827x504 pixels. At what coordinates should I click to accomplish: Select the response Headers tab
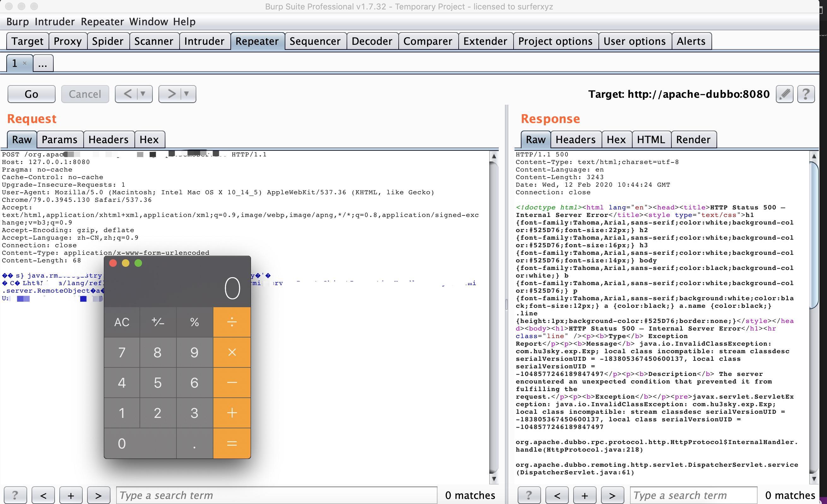point(576,139)
